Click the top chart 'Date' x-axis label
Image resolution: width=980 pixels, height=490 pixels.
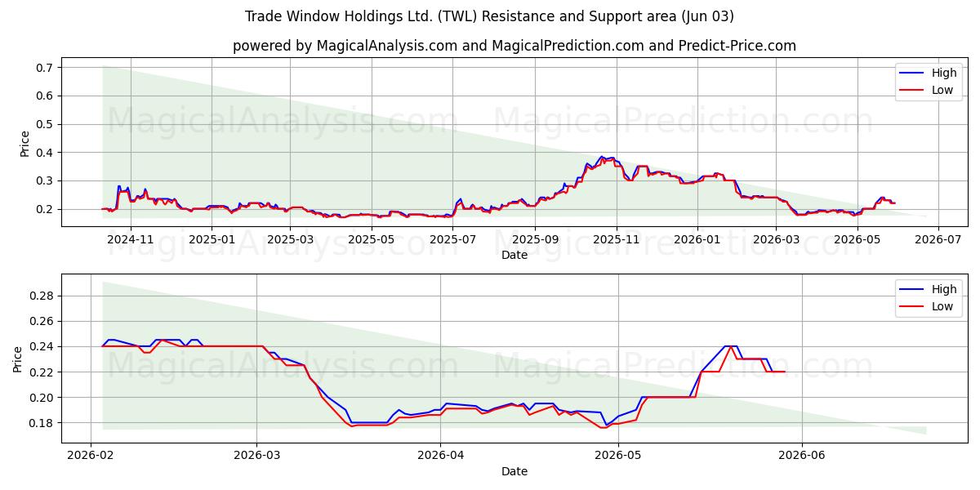[514, 255]
